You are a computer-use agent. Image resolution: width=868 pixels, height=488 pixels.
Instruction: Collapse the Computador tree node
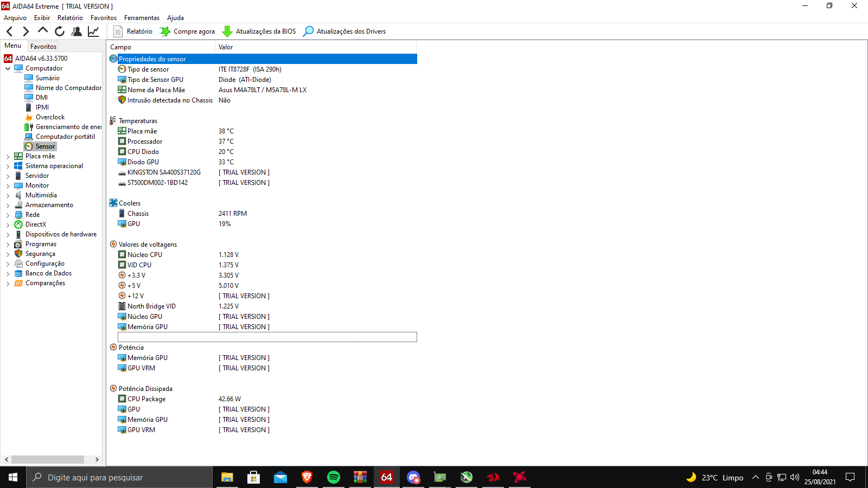point(8,69)
